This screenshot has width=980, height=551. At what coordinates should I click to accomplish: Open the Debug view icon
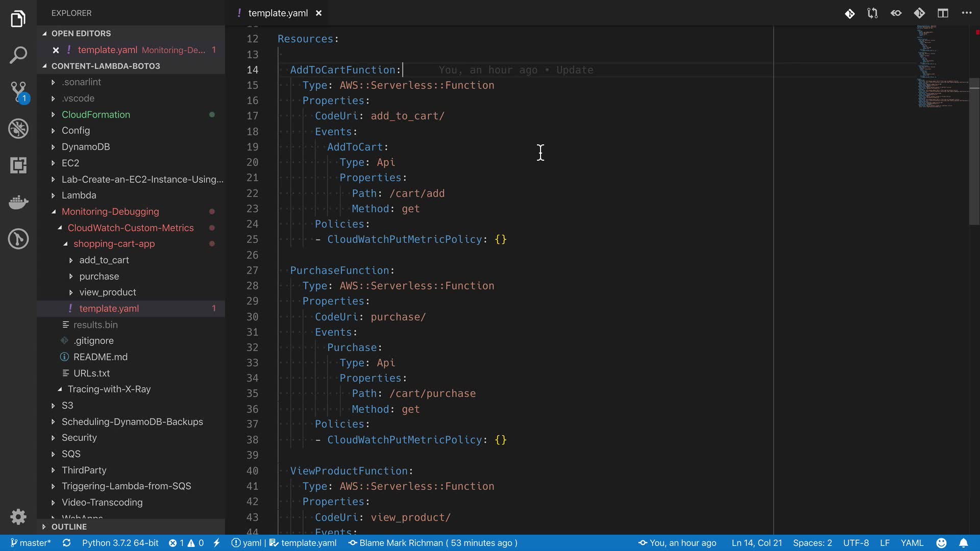[x=18, y=129]
